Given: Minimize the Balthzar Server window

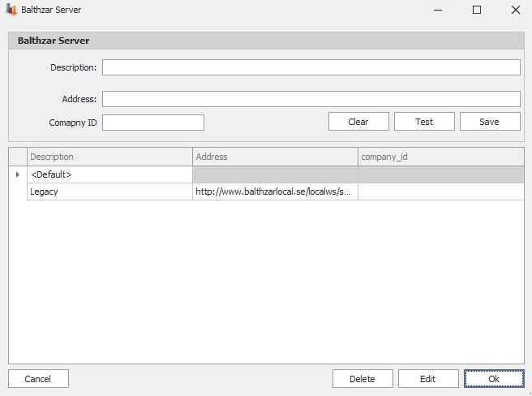Looking at the screenshot, I should [x=438, y=10].
